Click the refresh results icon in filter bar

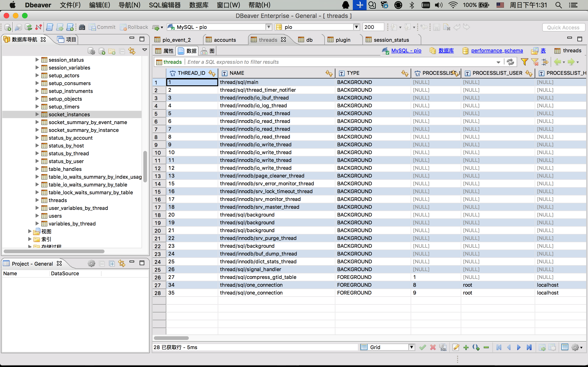pyautogui.click(x=511, y=62)
